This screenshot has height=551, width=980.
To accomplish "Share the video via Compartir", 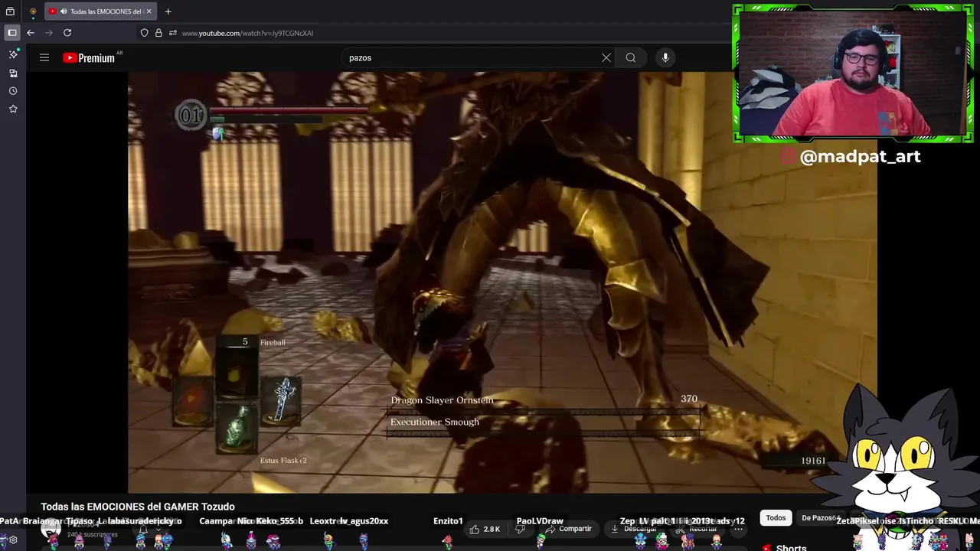I will tap(568, 529).
